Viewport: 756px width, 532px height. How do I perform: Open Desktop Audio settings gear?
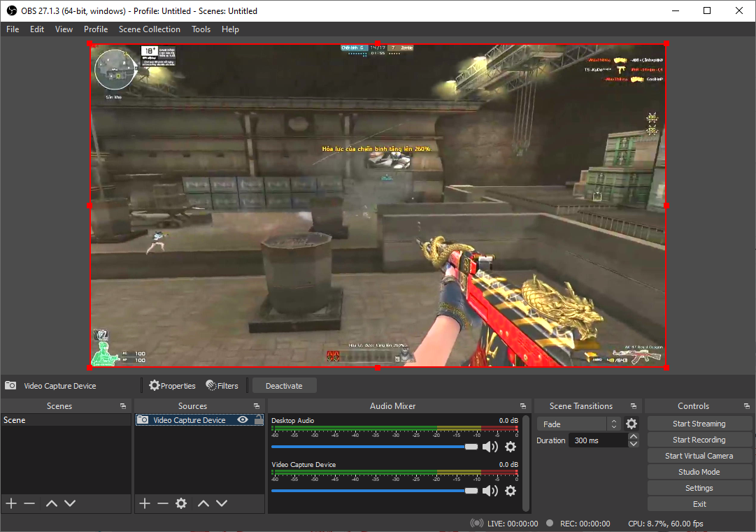pyautogui.click(x=510, y=447)
